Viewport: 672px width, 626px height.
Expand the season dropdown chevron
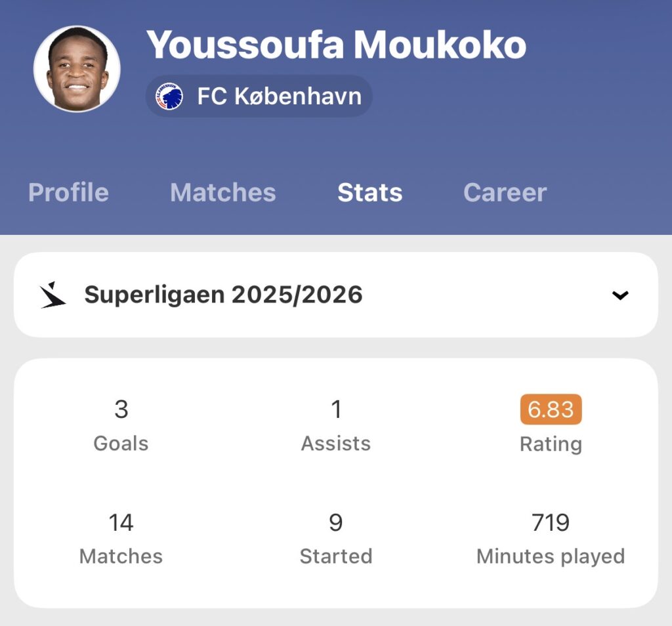click(619, 295)
